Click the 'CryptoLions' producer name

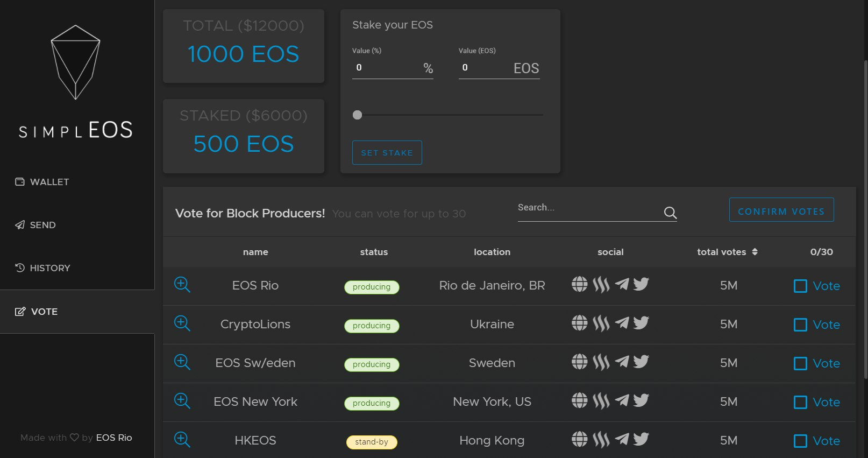click(255, 324)
